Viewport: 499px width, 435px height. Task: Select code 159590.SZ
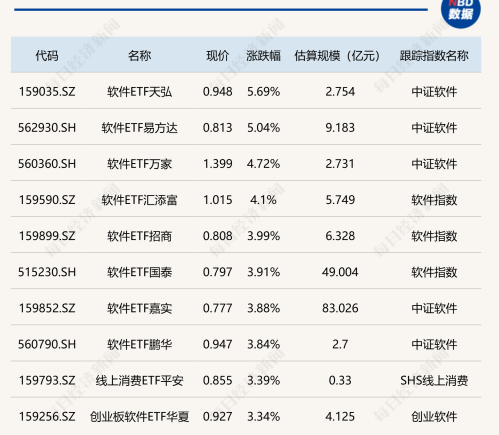(x=47, y=200)
